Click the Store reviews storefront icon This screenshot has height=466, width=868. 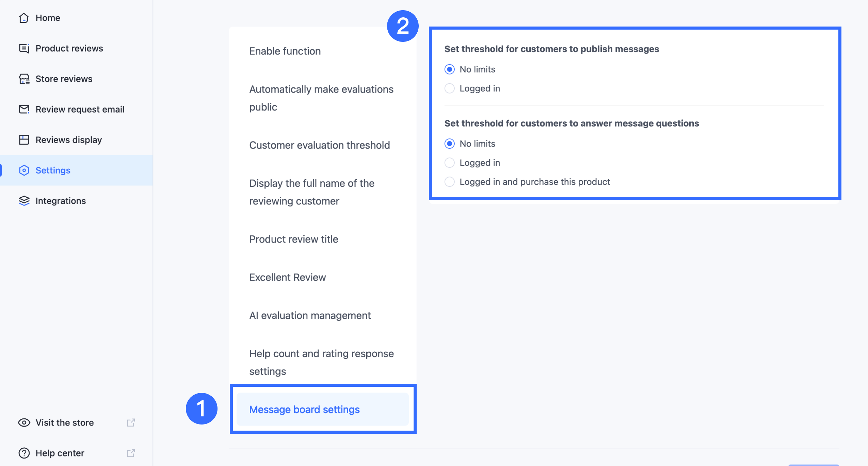(24, 79)
